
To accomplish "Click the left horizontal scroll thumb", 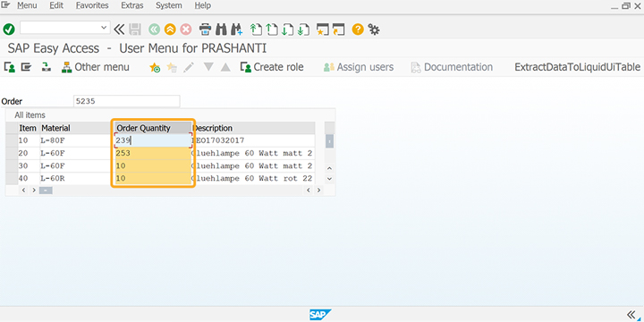I will pyautogui.click(x=46, y=191).
